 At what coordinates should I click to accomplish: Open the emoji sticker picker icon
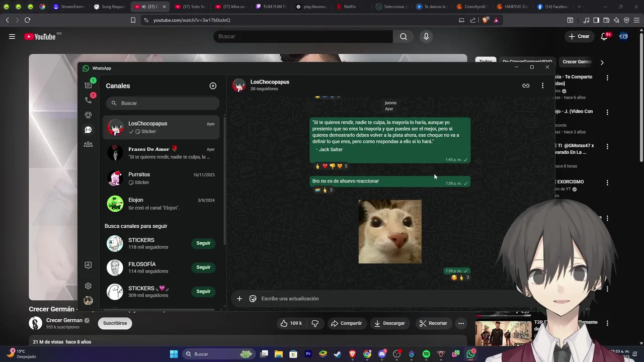click(x=253, y=299)
